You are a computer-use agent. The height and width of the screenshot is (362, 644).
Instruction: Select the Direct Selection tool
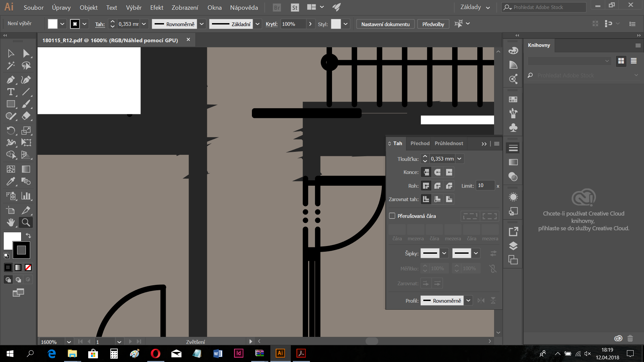26,54
